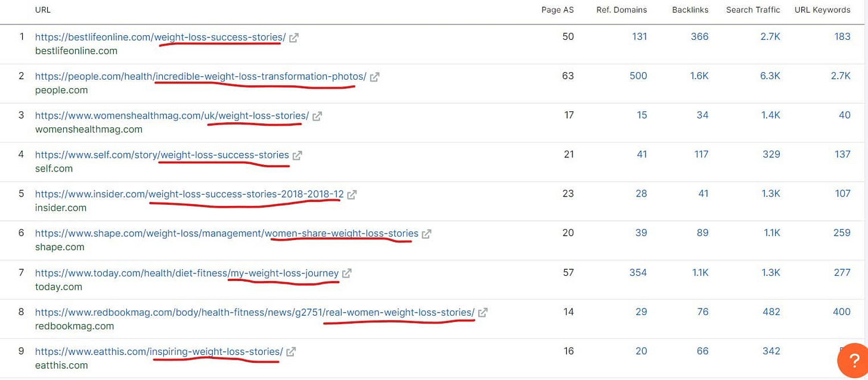Click Ref. Domains value 500 for people.com
The width and height of the screenshot is (868, 380).
tap(638, 76)
